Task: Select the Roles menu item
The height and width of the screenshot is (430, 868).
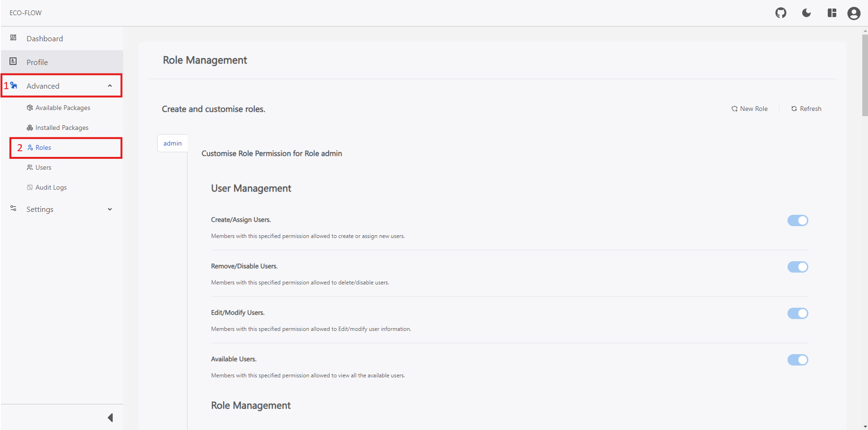Action: click(x=66, y=147)
